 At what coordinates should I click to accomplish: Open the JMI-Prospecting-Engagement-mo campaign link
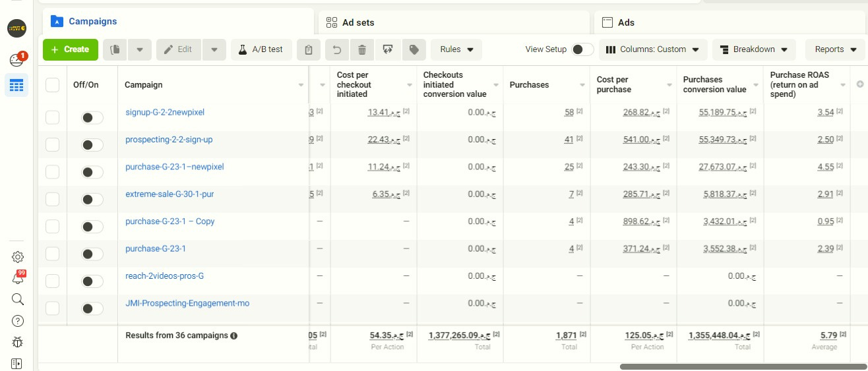(x=187, y=303)
